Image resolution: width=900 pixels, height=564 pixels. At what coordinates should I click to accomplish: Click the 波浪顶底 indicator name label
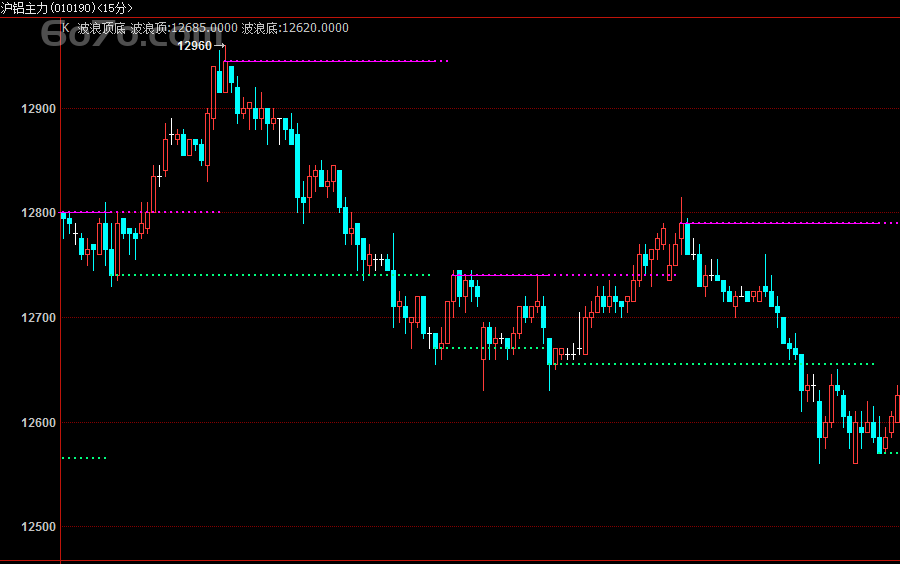pos(101,28)
